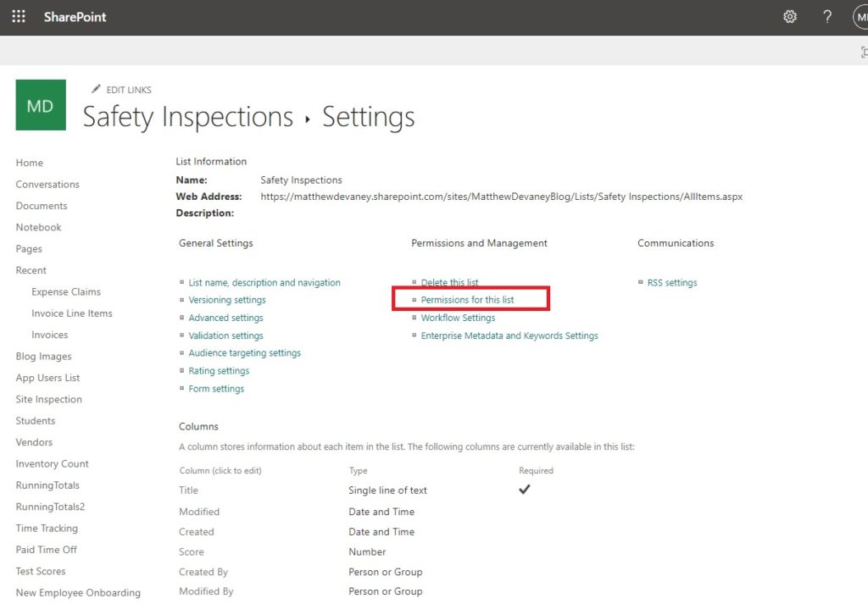Open Students in the left navigation
868x604 pixels.
36,421
